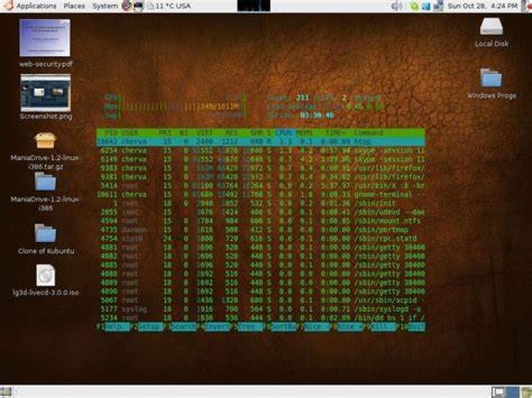Open the volume speaker icon

click(397, 6)
